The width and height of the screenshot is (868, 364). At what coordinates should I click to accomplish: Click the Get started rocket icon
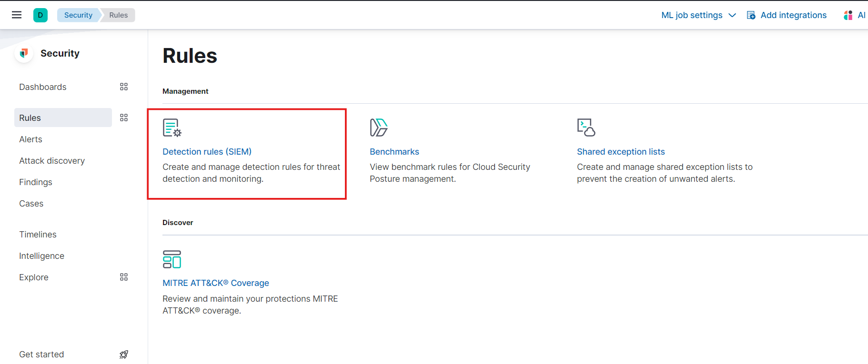click(124, 354)
